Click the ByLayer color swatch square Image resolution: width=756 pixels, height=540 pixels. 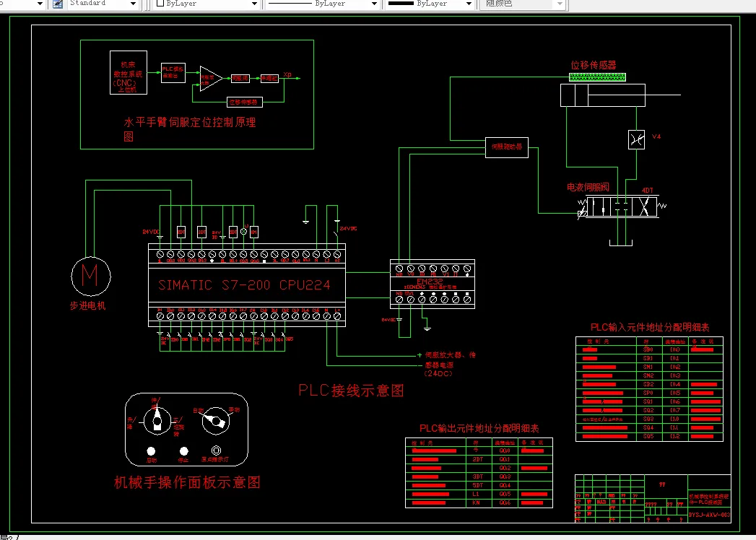[160, 4]
